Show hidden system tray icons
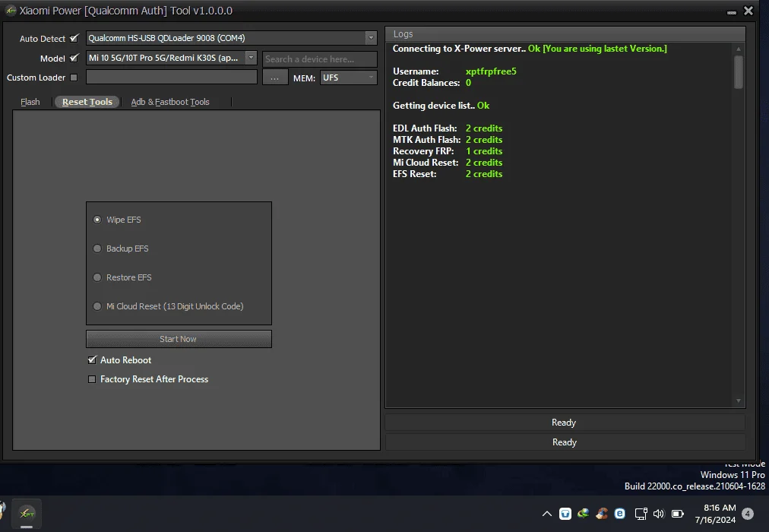769x532 pixels. pos(547,514)
